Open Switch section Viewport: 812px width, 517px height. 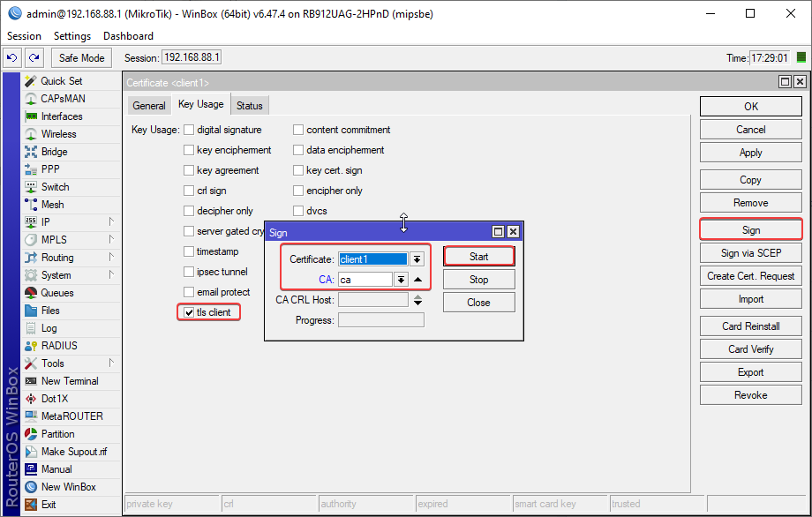[x=55, y=187]
